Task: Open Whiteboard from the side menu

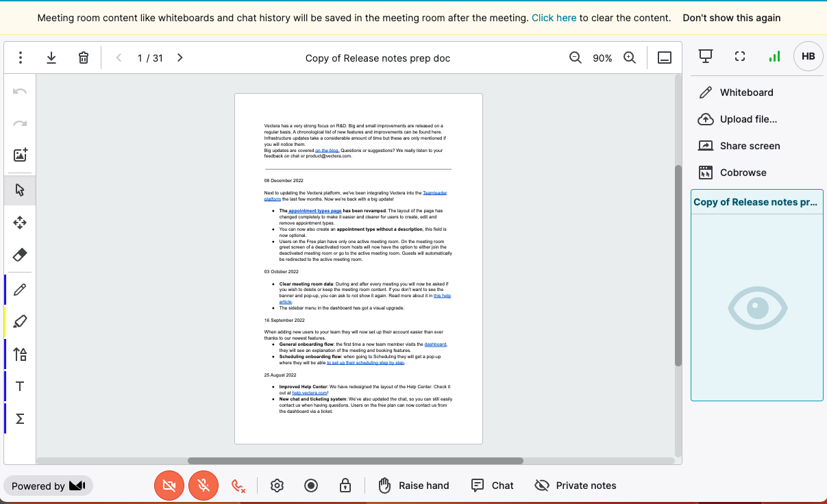Action: (746, 92)
